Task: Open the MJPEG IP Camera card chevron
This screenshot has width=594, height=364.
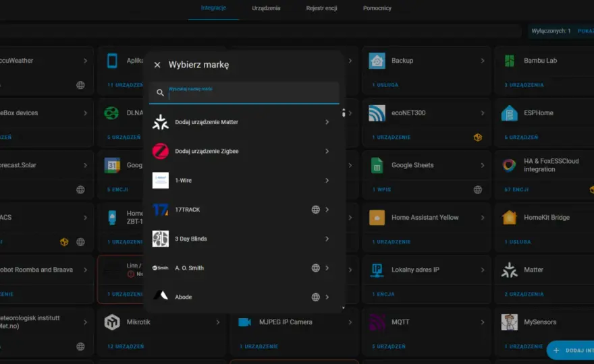Action: click(350, 322)
